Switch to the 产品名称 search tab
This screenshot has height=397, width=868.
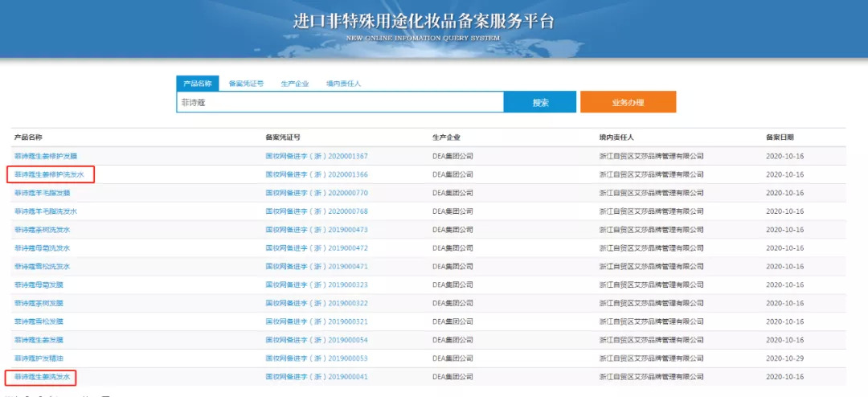[x=198, y=84]
